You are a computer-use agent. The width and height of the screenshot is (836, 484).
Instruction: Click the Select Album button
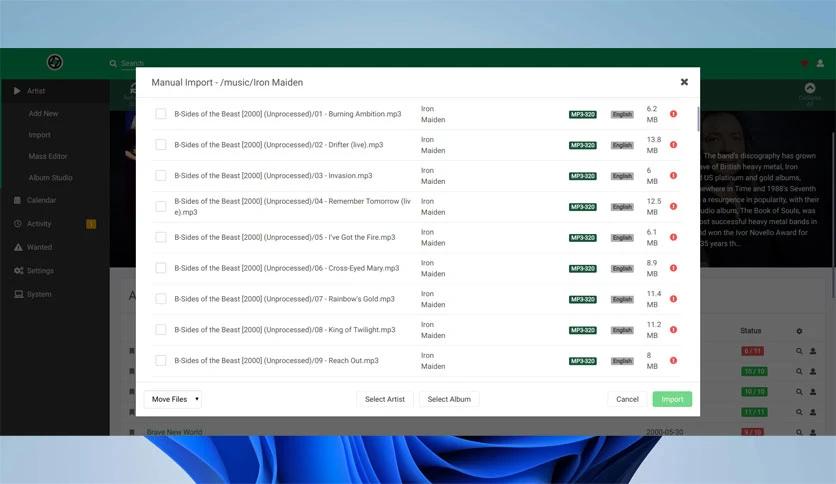coord(449,399)
